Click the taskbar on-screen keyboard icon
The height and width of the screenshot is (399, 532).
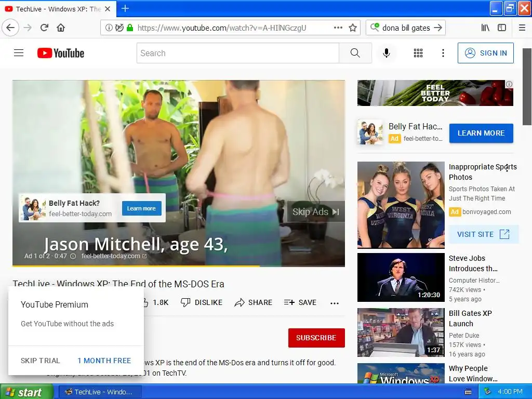tap(468, 392)
